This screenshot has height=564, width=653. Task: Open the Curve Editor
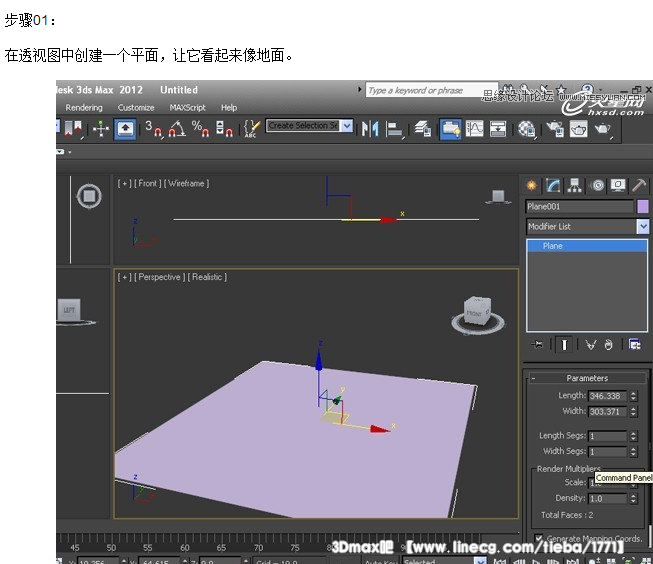click(x=474, y=129)
